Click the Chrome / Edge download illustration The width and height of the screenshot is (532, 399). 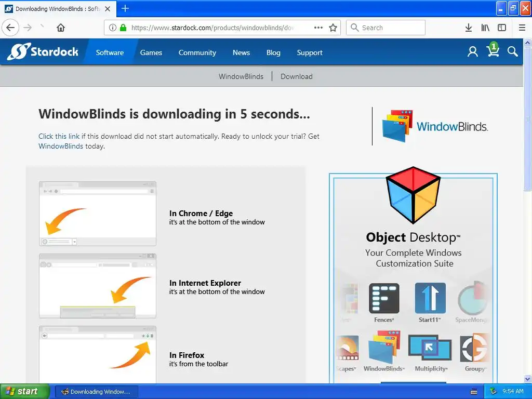(98, 214)
